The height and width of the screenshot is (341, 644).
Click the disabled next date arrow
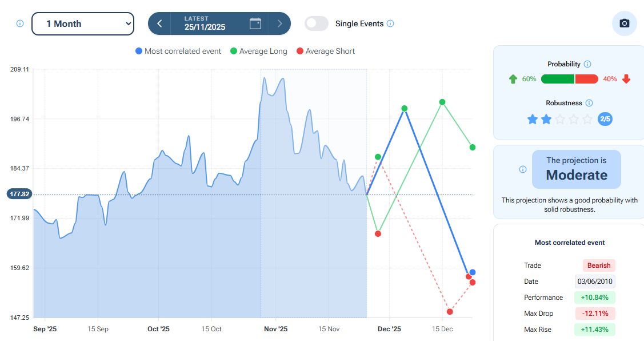point(279,23)
